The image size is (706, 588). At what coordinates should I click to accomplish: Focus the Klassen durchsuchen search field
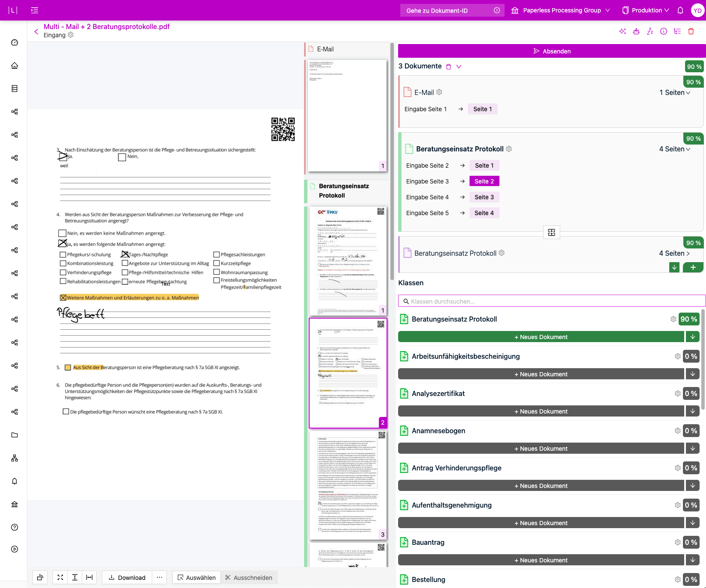click(552, 301)
